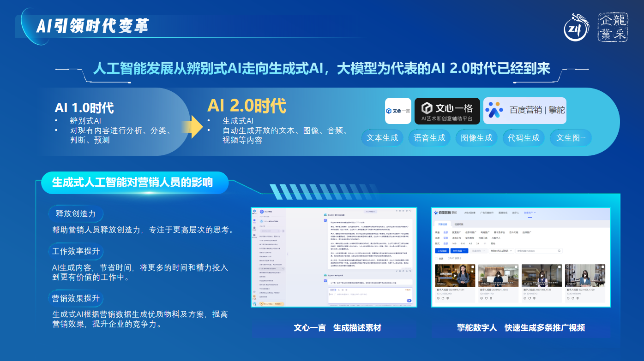Open the 数字人 nav tab
644x361 pixels.
click(x=515, y=213)
